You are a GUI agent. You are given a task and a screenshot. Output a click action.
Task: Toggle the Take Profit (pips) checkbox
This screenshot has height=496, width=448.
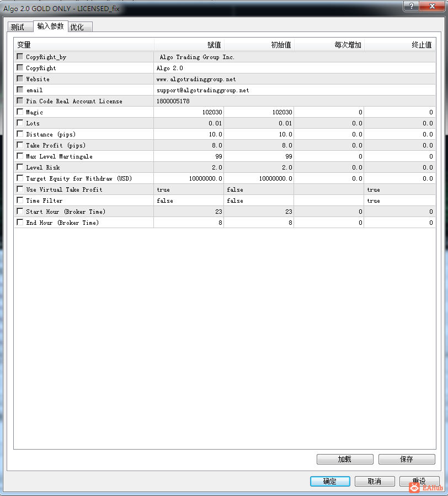coord(20,145)
